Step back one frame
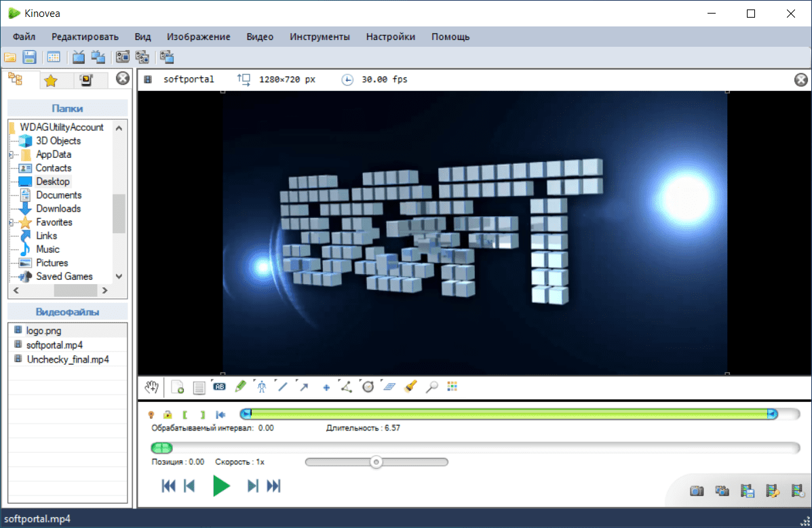Screen dimensions: 812x528 pyautogui.click(x=189, y=485)
